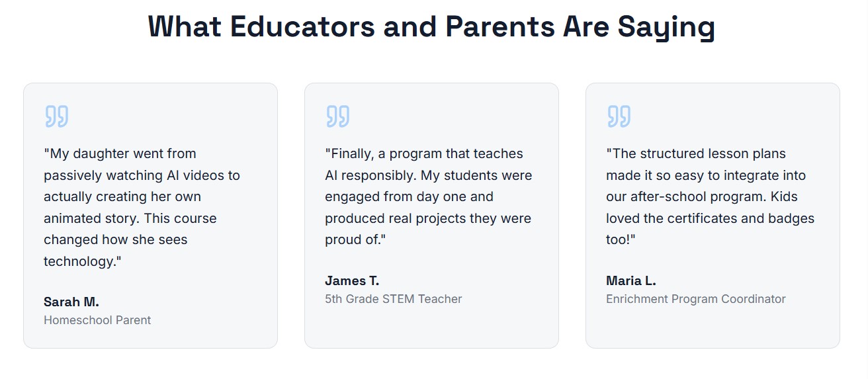The height and width of the screenshot is (379, 868).
Task: Click the "Enrichment Program Coordinator" subtitle
Action: (x=696, y=299)
